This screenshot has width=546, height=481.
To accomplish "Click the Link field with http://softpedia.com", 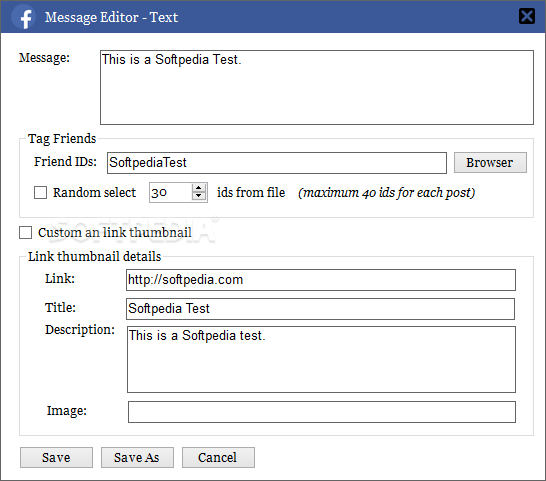I will (320, 280).
